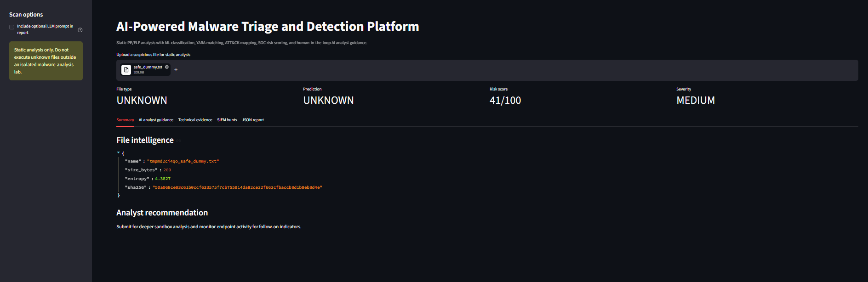Go to the SIEM hunts tab
Image resolution: width=868 pixels, height=282 pixels.
[x=227, y=120]
